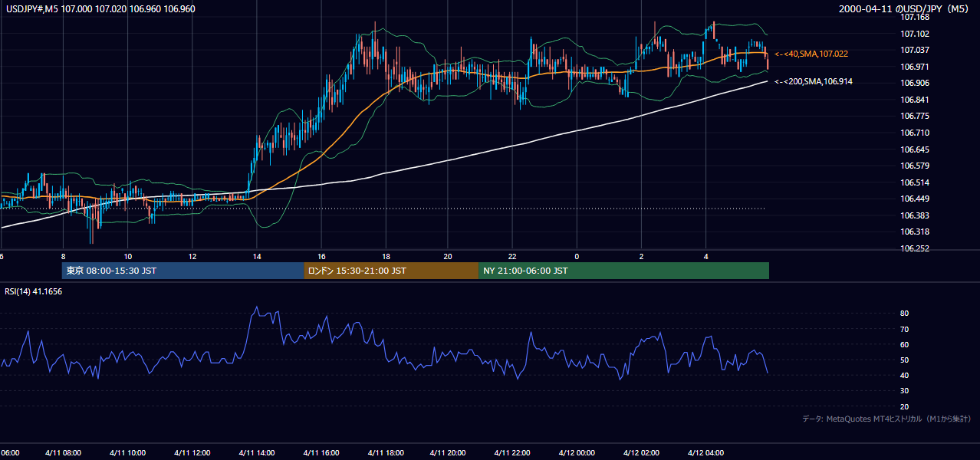Click the RSI 60 level label
Image resolution: width=980 pixels, height=460 pixels.
pos(904,344)
